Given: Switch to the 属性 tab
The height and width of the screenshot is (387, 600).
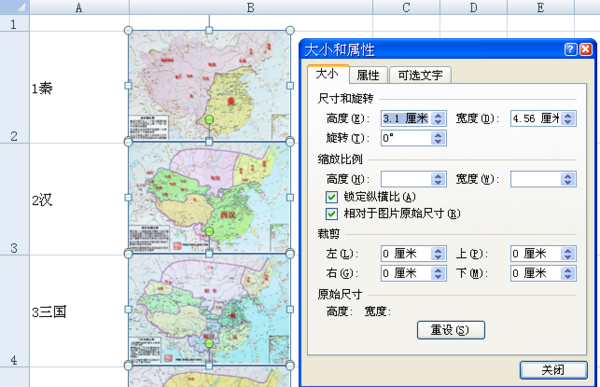Looking at the screenshot, I should [368, 75].
